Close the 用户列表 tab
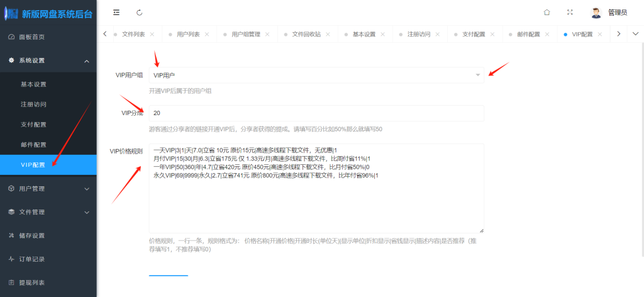The image size is (644, 297). 207,34
